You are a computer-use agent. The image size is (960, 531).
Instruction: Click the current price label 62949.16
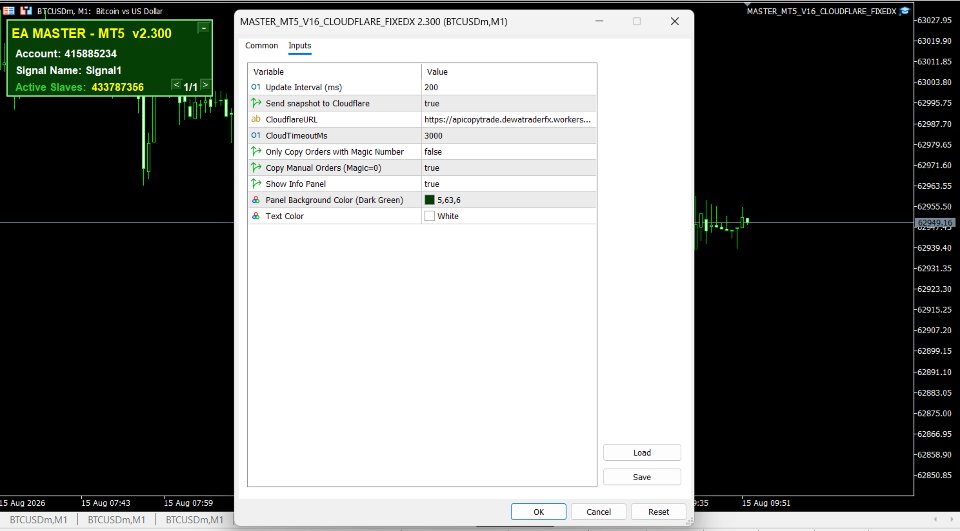(935, 223)
